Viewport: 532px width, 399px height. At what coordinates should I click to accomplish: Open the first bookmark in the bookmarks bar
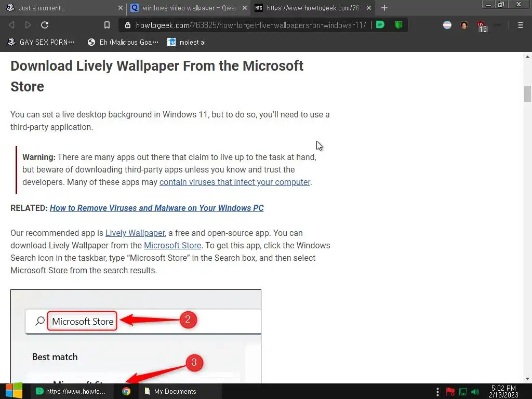point(41,43)
